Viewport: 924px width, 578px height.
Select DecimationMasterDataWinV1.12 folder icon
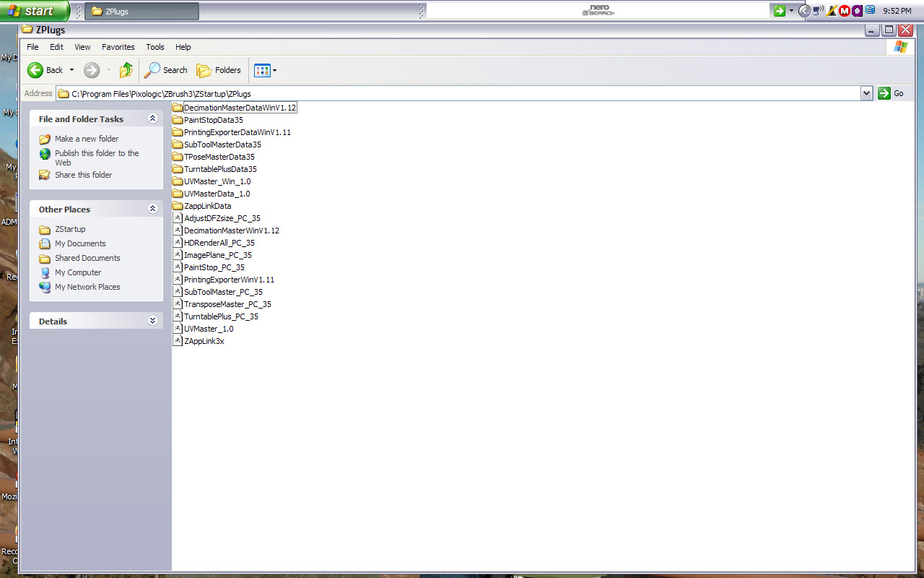click(x=178, y=108)
